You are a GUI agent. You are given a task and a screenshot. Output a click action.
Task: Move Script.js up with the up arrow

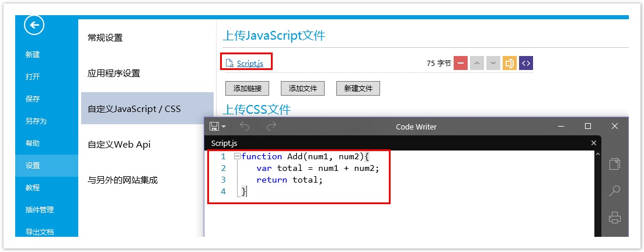click(477, 63)
